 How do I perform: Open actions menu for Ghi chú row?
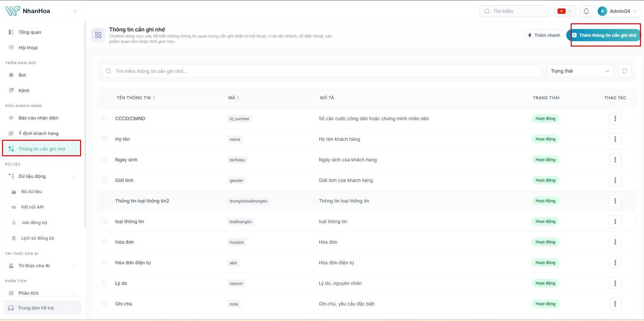tap(615, 304)
